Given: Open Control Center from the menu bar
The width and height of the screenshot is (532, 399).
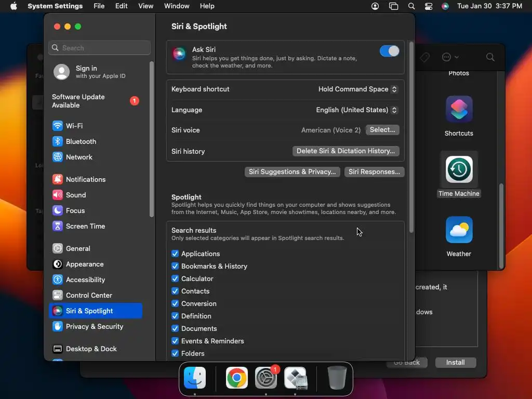Looking at the screenshot, I should pos(429,6).
